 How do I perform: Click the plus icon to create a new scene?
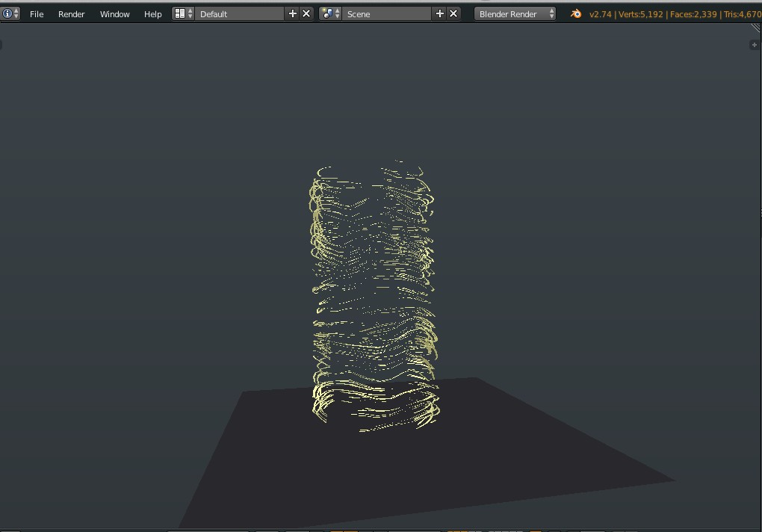pyautogui.click(x=439, y=13)
